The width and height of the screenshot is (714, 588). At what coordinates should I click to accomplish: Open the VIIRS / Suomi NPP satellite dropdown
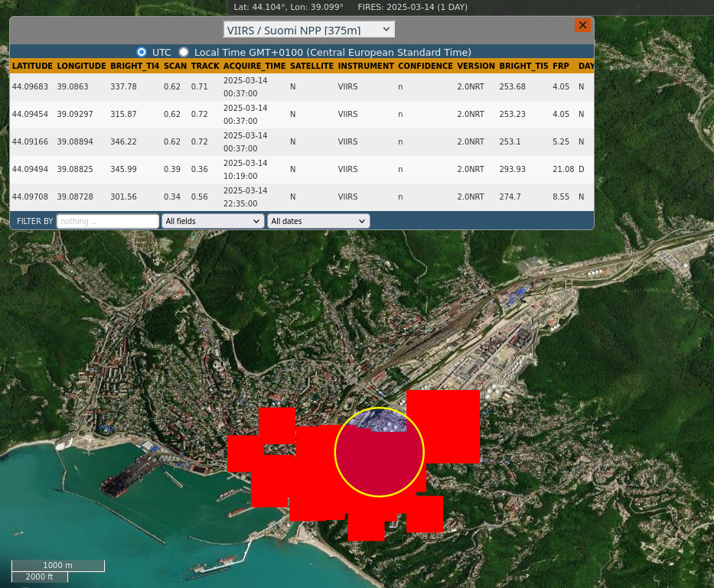309,30
